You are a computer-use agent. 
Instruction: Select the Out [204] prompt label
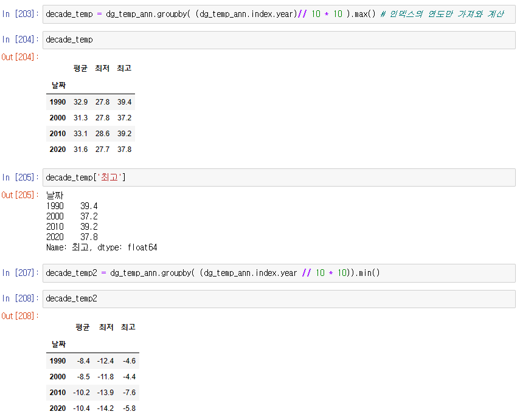(x=20, y=57)
